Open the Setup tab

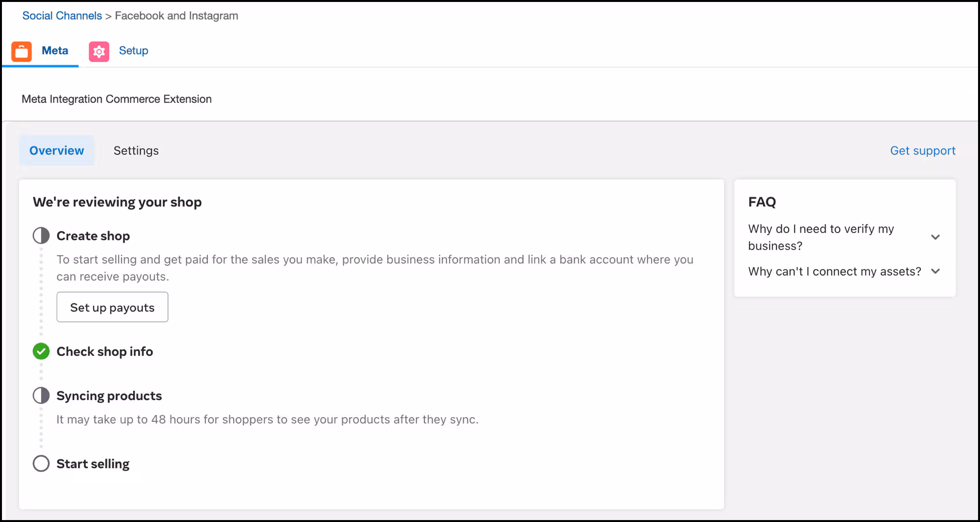(x=119, y=51)
